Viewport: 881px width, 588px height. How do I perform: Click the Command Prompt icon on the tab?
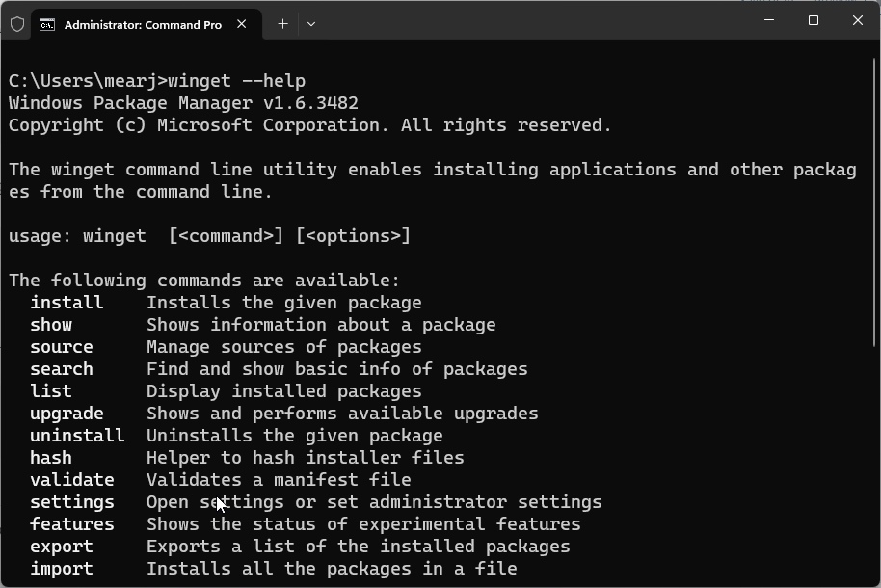tap(45, 24)
